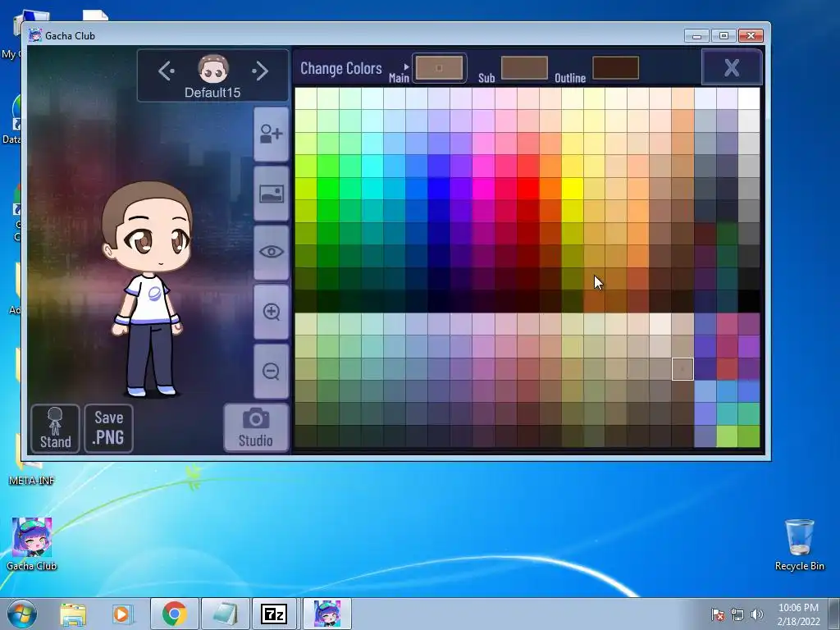Open the Windows Start menu
This screenshot has width=840, height=630.
[x=21, y=614]
